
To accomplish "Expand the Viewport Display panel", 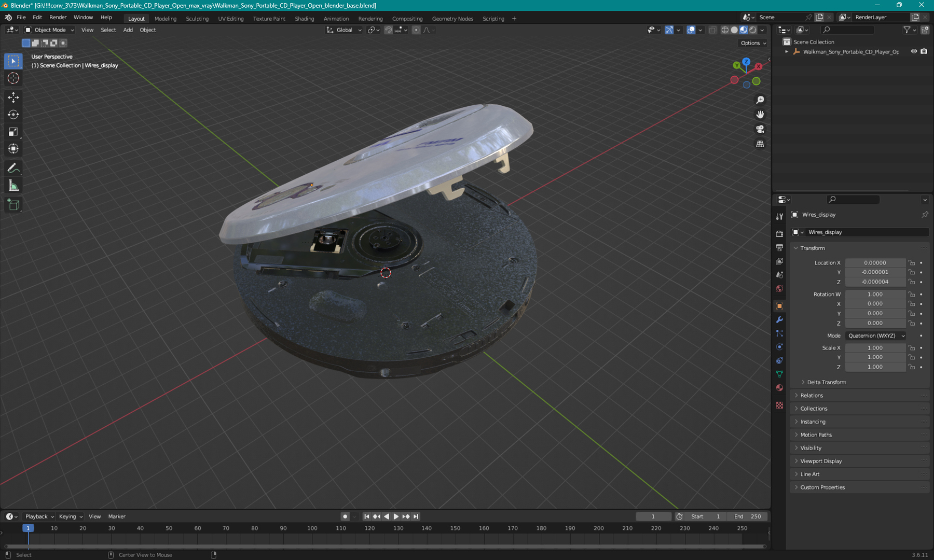I will point(821,461).
